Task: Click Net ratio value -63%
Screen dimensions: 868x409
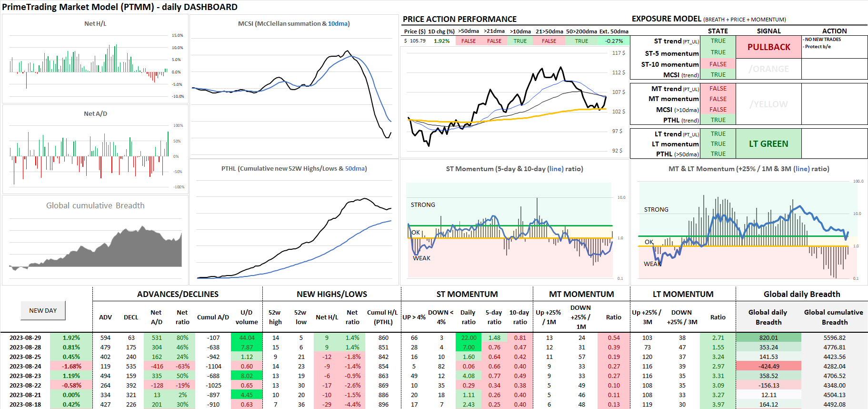Action: point(183,366)
